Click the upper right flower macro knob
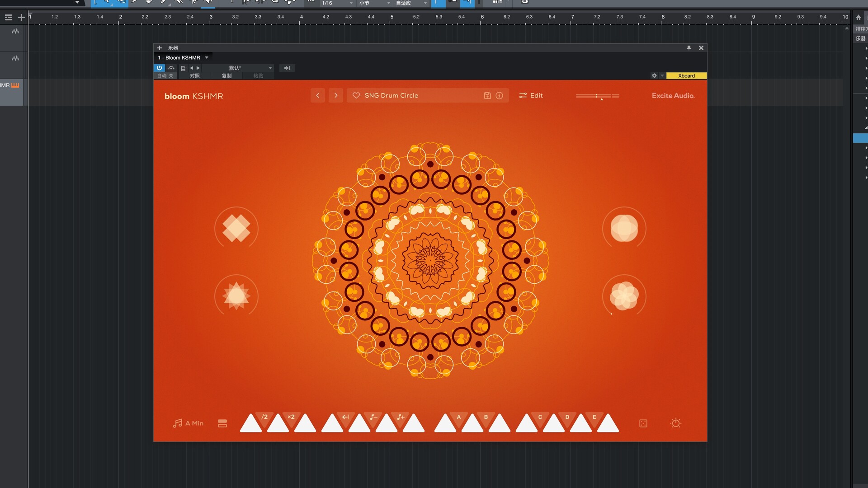 pos(624,228)
